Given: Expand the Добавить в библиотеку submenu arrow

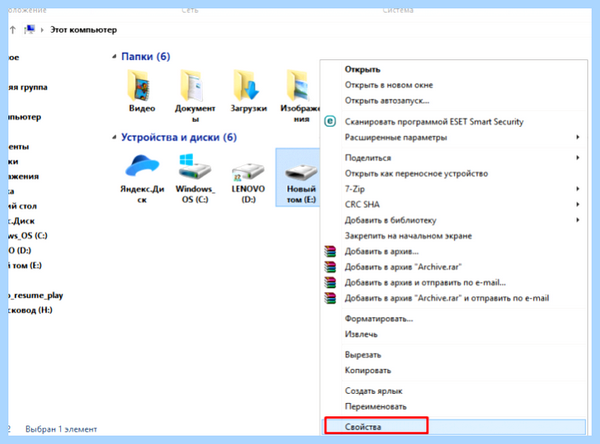Looking at the screenshot, I should [577, 220].
